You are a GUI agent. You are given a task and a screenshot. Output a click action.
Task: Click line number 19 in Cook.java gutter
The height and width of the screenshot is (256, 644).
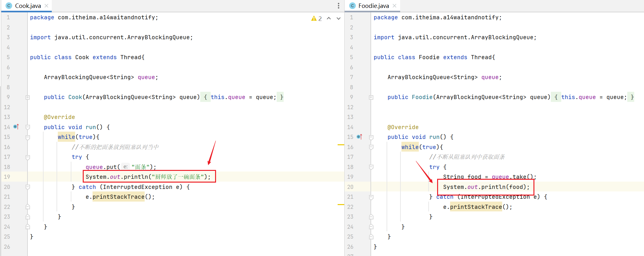pos(7,177)
